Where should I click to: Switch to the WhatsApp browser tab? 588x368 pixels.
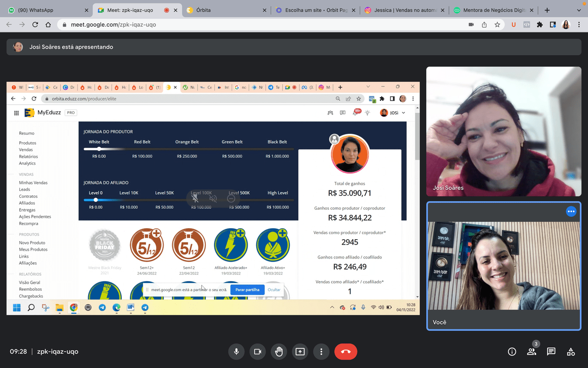[x=49, y=10]
